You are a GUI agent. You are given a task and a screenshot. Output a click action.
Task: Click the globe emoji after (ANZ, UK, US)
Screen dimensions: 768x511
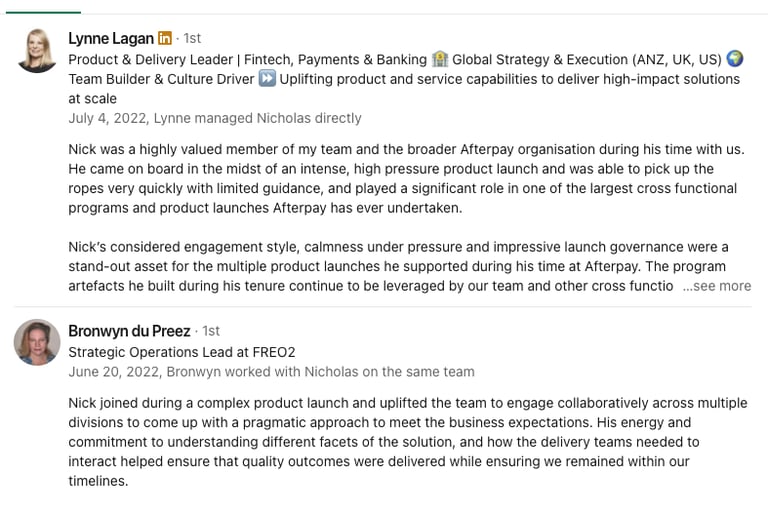tap(734, 59)
